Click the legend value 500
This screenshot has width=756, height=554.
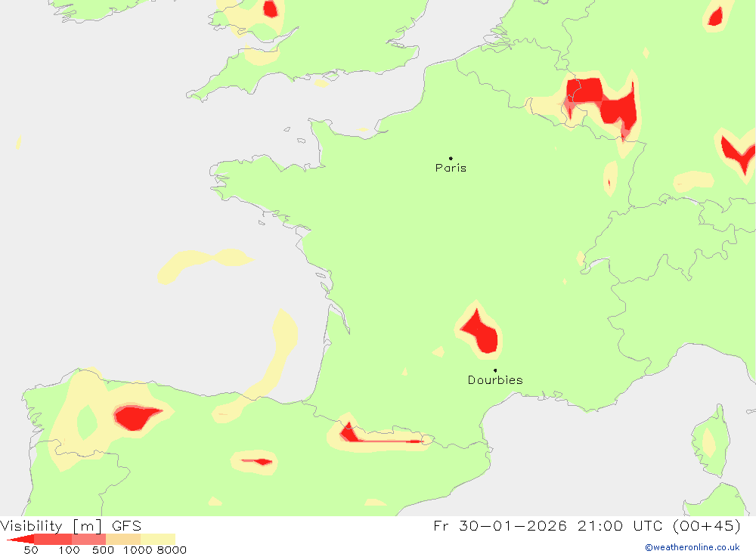[x=103, y=550]
